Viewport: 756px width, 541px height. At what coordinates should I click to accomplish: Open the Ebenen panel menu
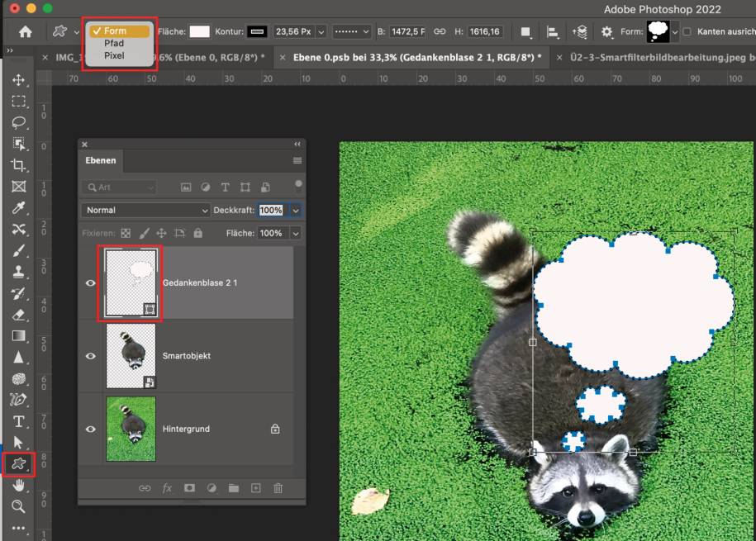tap(297, 160)
